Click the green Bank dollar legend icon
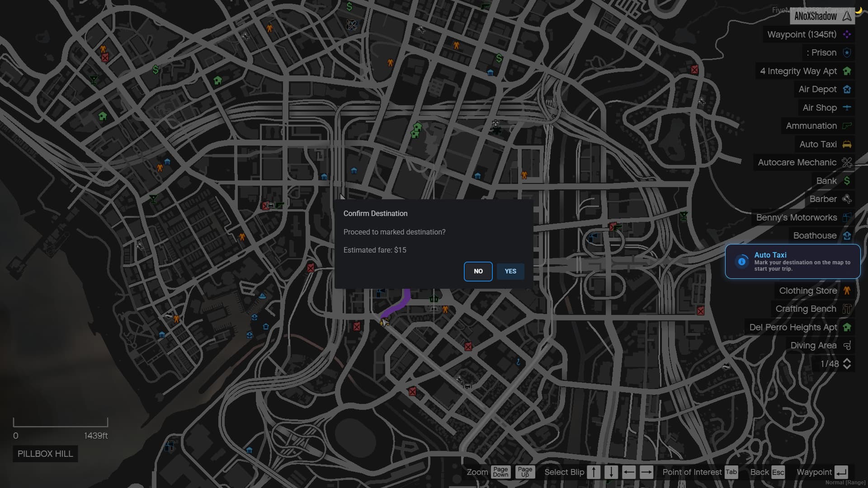Viewport: 868px width, 488px height. (x=847, y=181)
